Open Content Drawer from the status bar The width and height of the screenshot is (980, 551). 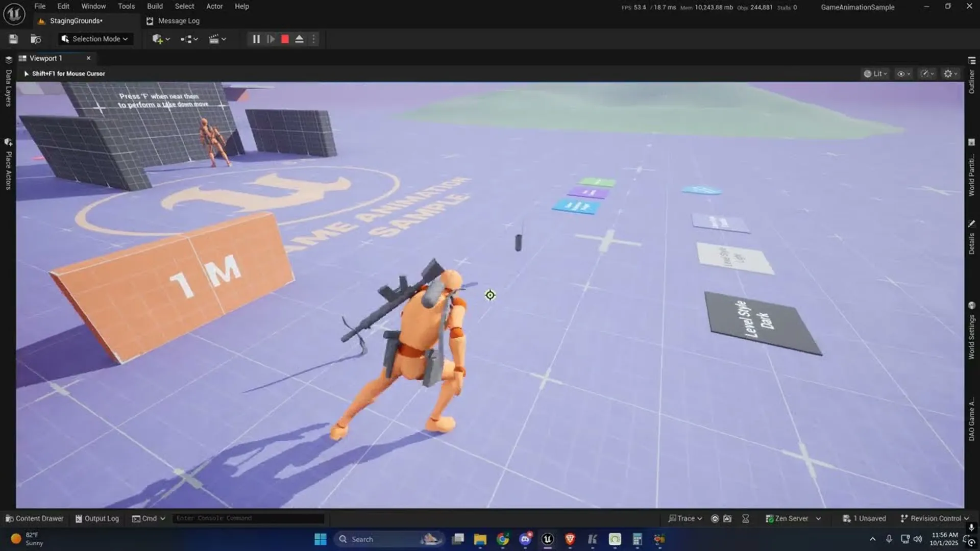point(34,518)
